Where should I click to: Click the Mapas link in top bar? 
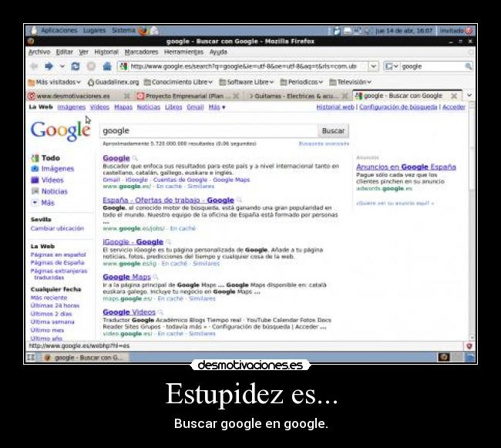pyautogui.click(x=123, y=107)
